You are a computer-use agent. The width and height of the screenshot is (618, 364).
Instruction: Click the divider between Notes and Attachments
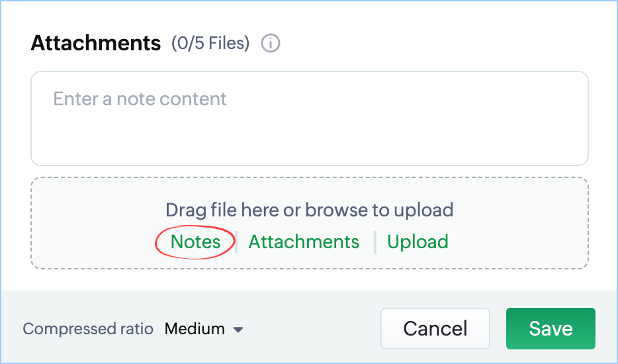pyautogui.click(x=236, y=242)
